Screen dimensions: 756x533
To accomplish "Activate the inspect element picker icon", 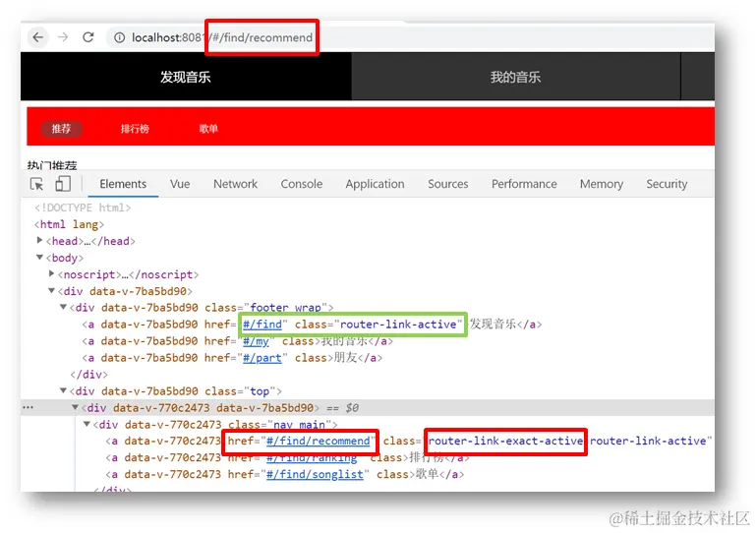I will point(36,184).
